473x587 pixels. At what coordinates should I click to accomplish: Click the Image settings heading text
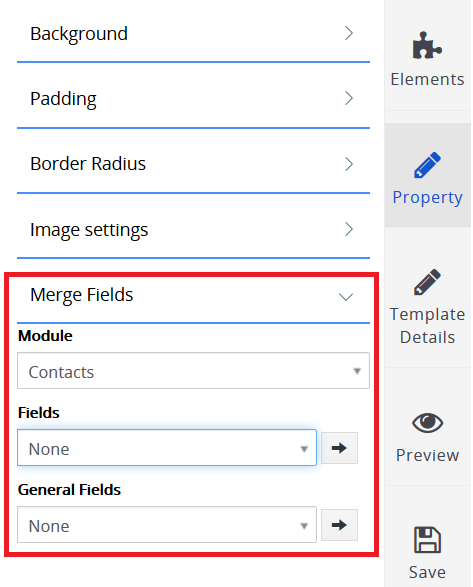pos(89,230)
